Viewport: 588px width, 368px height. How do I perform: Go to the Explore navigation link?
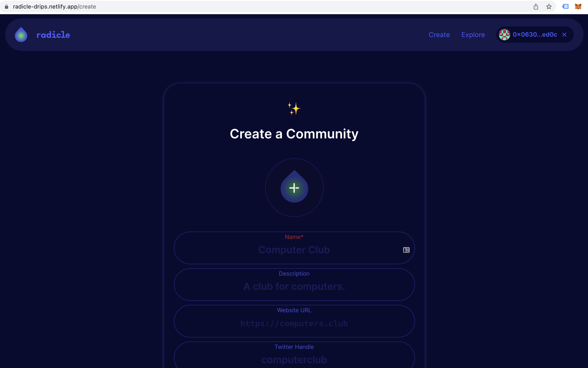click(x=473, y=35)
